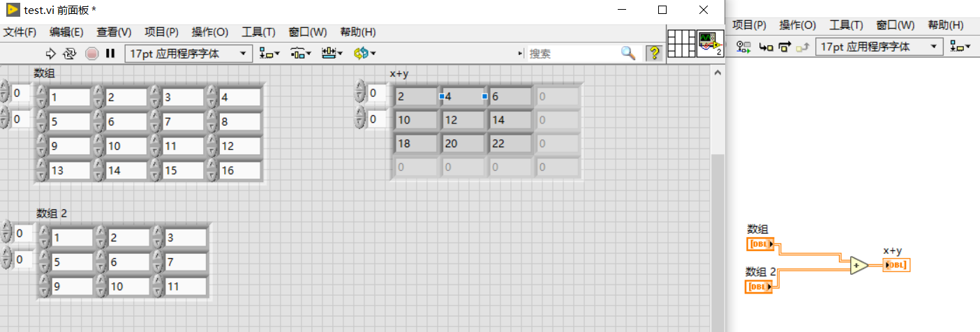The image size is (980, 332).
Task: Click the stepper beside value 11 in 数组 2
Action: (157, 286)
